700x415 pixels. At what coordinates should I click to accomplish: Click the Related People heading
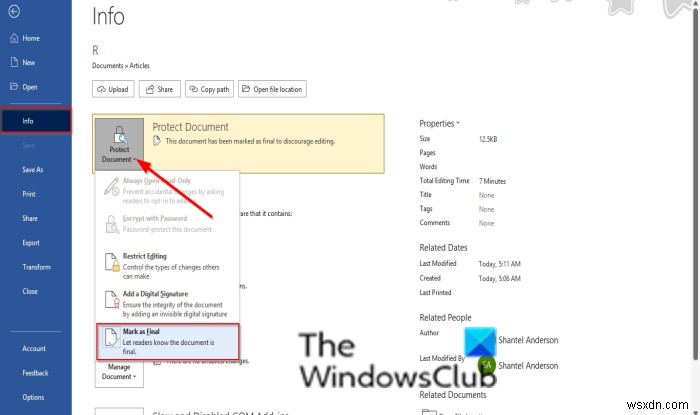coord(445,318)
